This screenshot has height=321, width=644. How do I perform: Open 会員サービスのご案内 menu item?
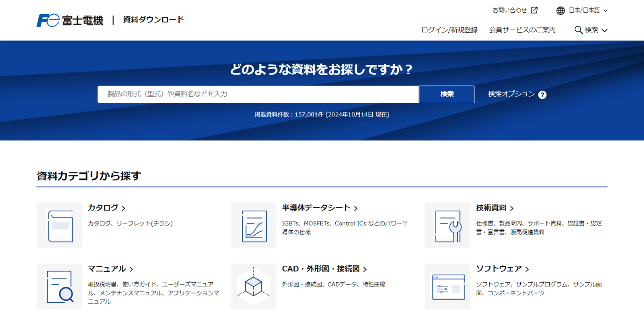pyautogui.click(x=522, y=30)
